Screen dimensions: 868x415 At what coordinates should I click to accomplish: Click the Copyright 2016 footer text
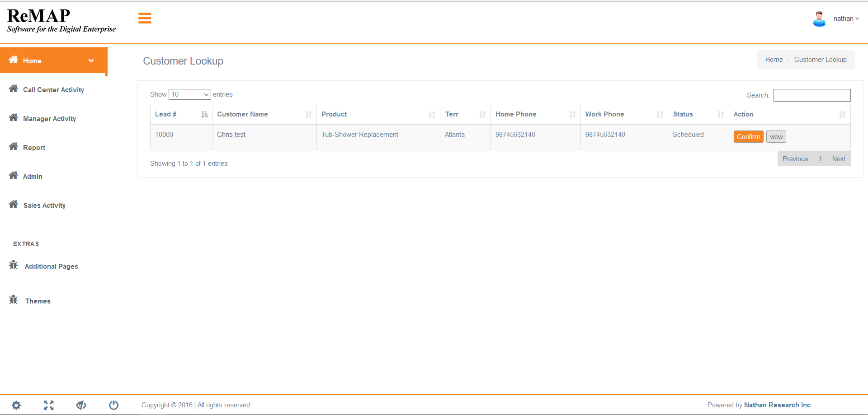pyautogui.click(x=196, y=405)
